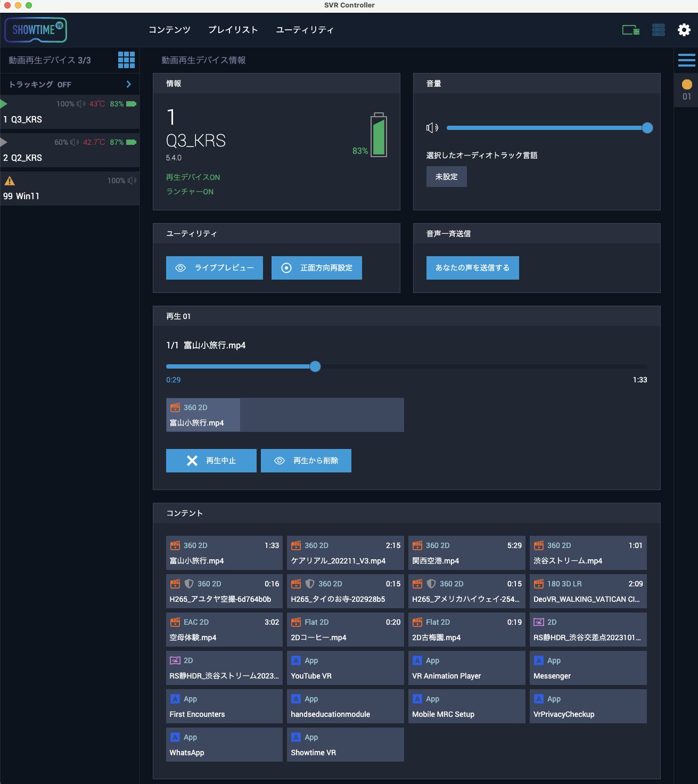Click shield icon on H265_アユタヤ空撮 item

click(189, 584)
